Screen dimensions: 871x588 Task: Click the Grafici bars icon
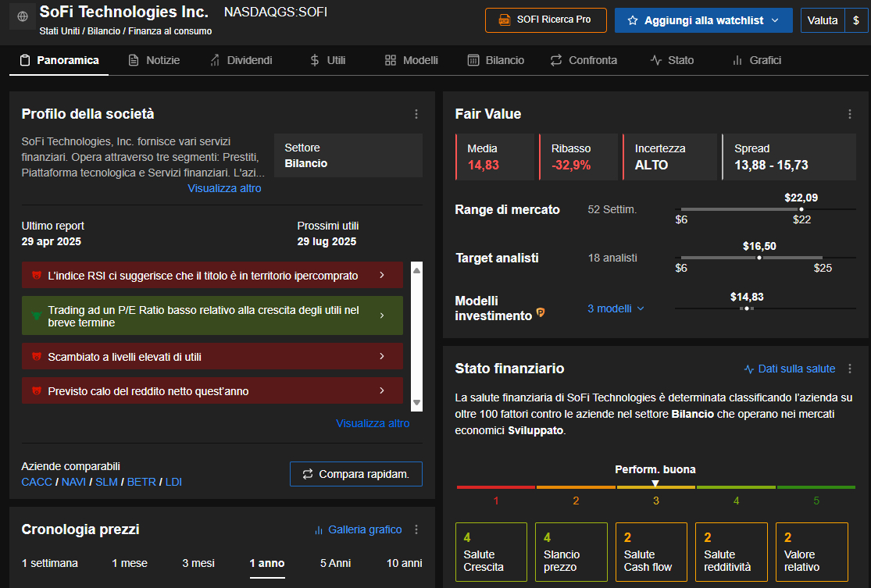pyautogui.click(x=737, y=60)
